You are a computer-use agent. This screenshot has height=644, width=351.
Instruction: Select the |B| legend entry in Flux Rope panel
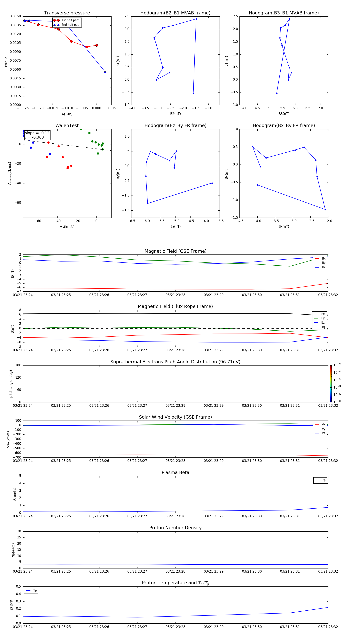[320, 327]
